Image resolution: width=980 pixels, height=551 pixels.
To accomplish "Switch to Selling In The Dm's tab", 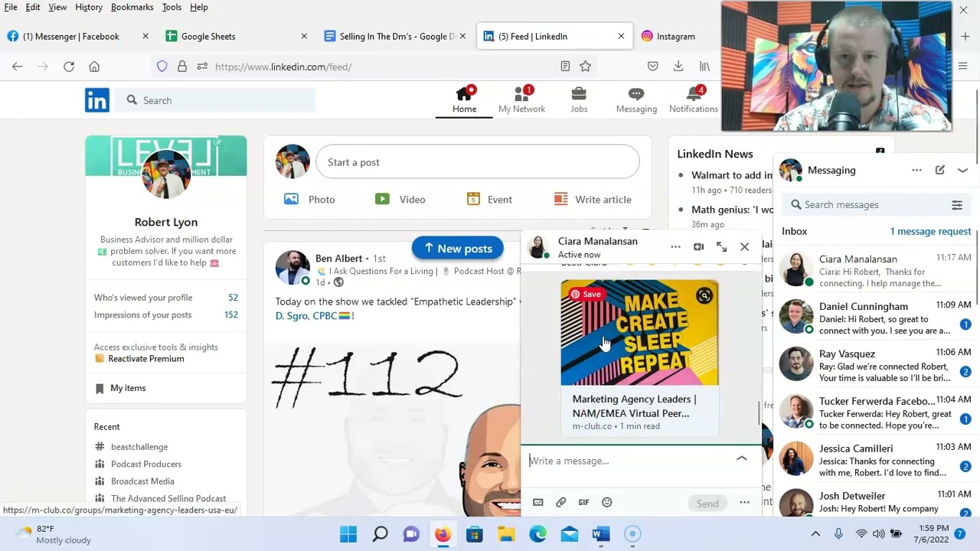I will (394, 36).
